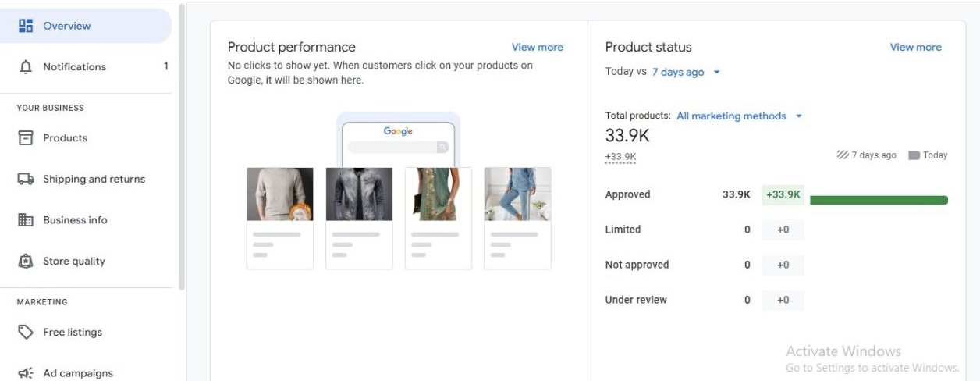Click the 33.9K total products value
Image resolution: width=980 pixels, height=381 pixels.
627,136
